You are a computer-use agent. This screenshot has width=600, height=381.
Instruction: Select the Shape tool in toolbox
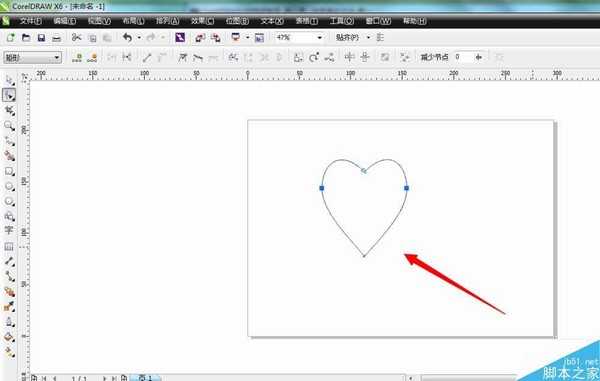9,95
